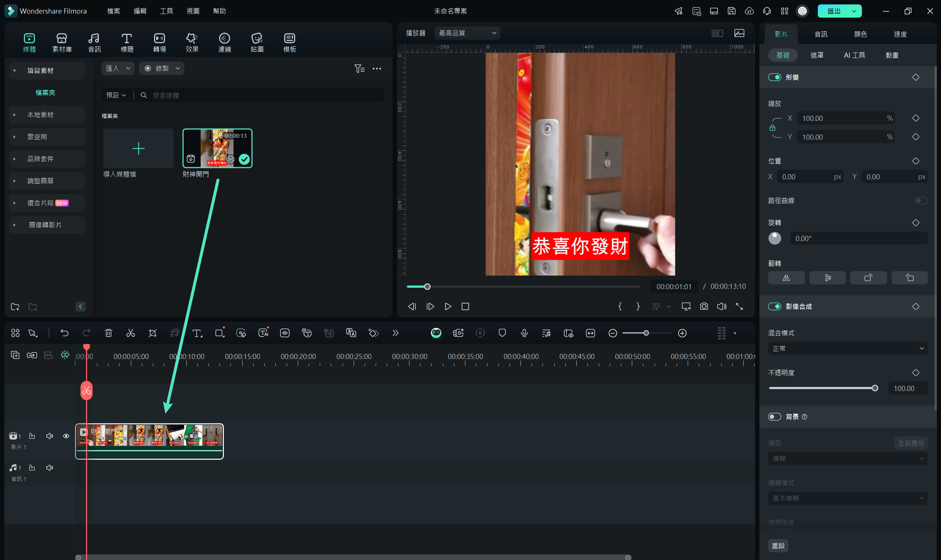Open the AI 工具 sub-tab

coord(854,55)
